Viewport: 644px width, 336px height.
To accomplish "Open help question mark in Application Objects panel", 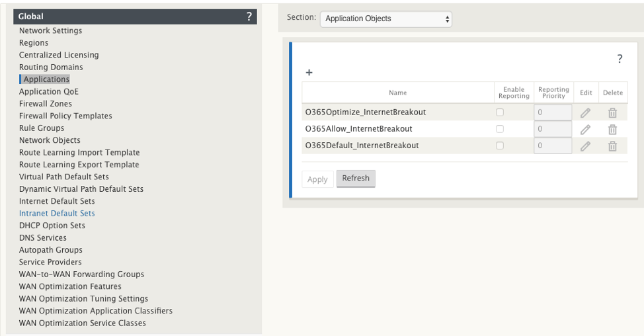I will tap(620, 59).
